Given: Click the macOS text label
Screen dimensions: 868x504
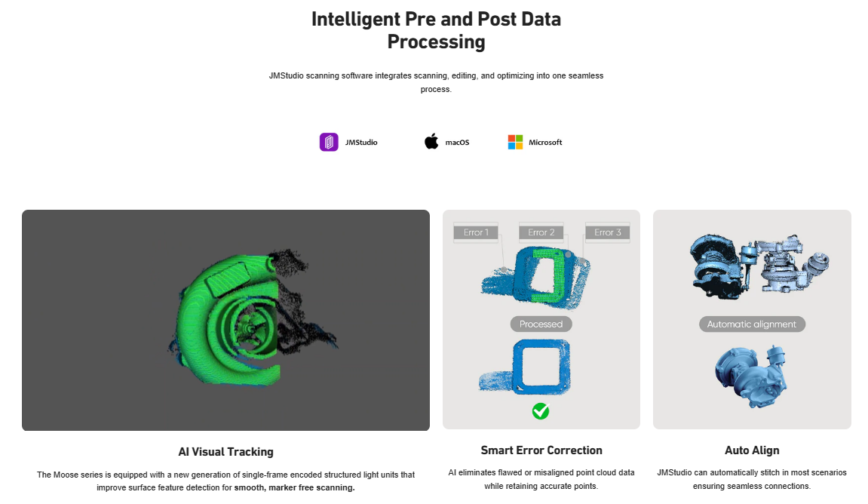Looking at the screenshot, I should [457, 143].
